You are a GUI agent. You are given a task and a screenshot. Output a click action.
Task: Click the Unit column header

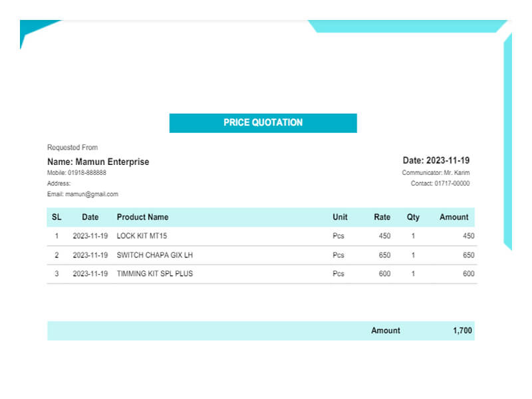(340, 217)
